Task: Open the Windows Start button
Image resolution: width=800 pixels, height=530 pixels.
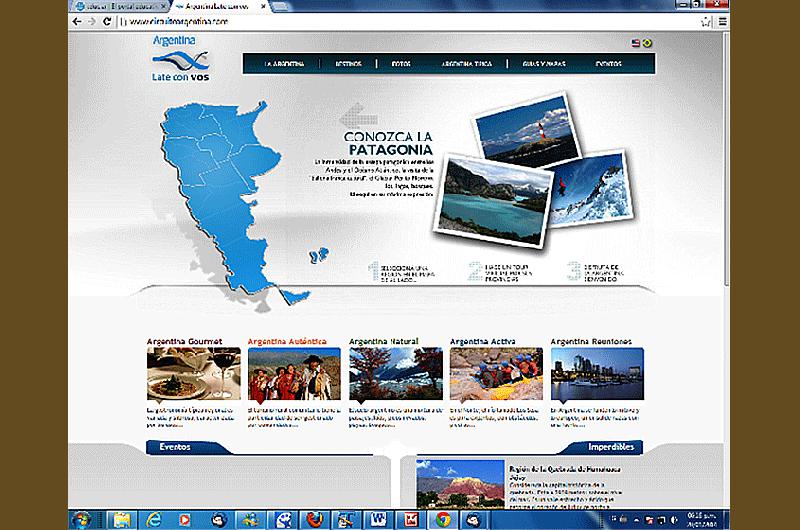Action: tap(82, 520)
